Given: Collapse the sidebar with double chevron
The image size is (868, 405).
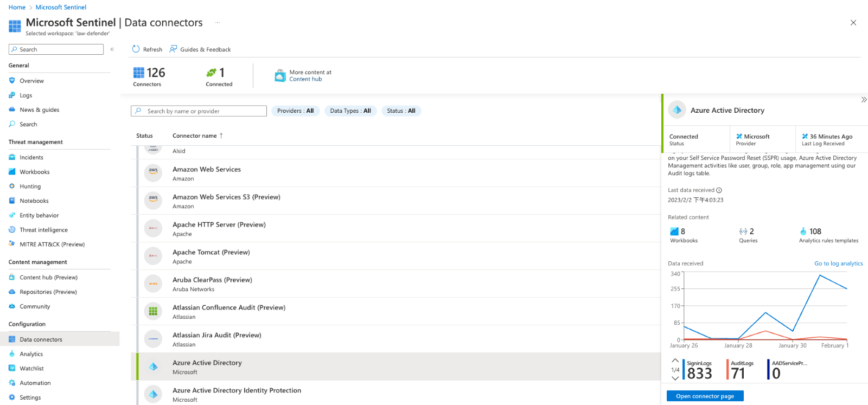Looking at the screenshot, I should pos(112,49).
